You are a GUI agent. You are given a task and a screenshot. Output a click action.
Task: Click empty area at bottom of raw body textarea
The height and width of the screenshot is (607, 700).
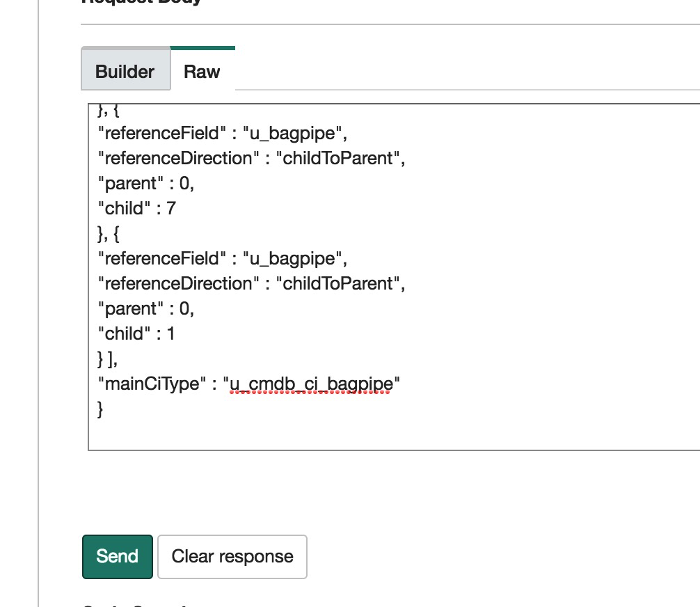click(393, 434)
